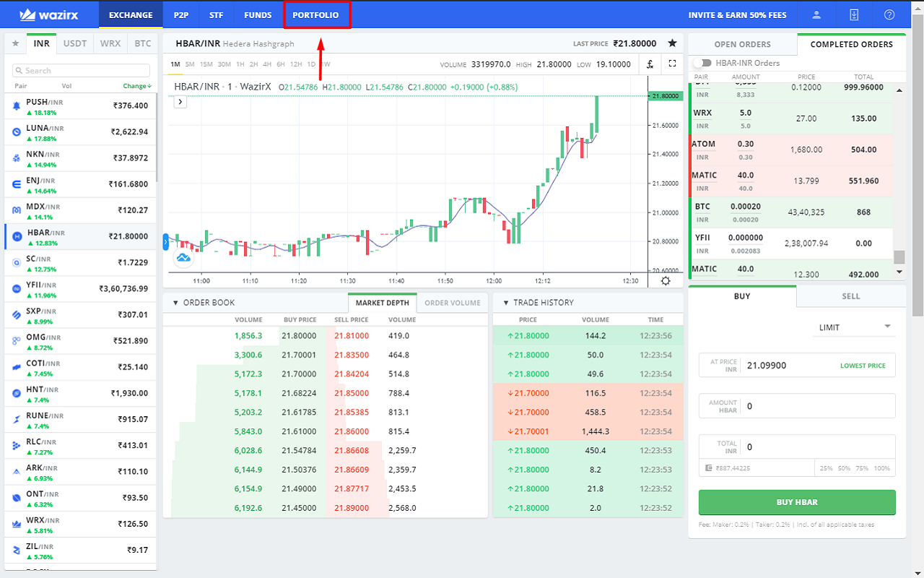
Task: Select the ATOM completed order row
Action: tap(790, 150)
